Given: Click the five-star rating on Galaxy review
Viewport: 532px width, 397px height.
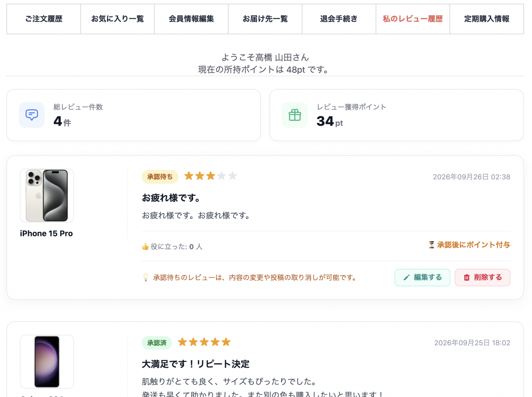Looking at the screenshot, I should (x=204, y=342).
